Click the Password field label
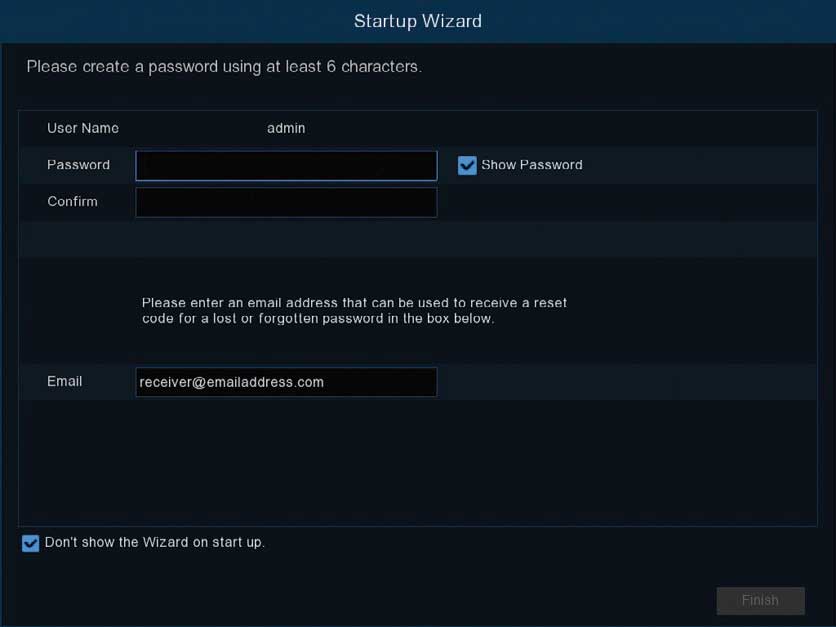 point(78,165)
